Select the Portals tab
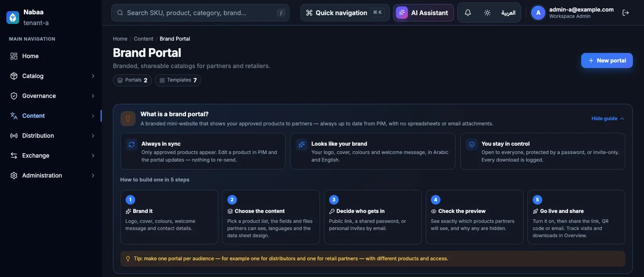Viewport: 644px width, 277px height. pyautogui.click(x=132, y=80)
